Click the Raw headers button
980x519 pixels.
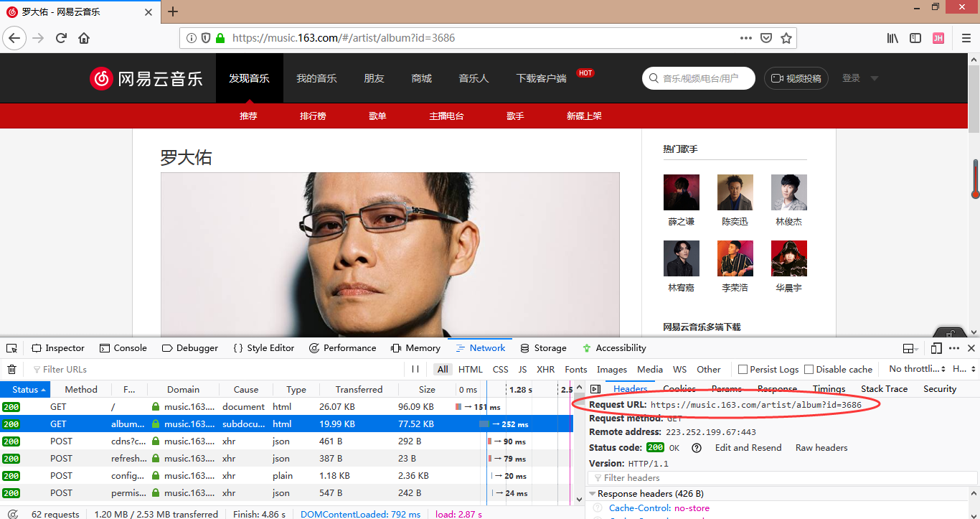click(x=821, y=448)
